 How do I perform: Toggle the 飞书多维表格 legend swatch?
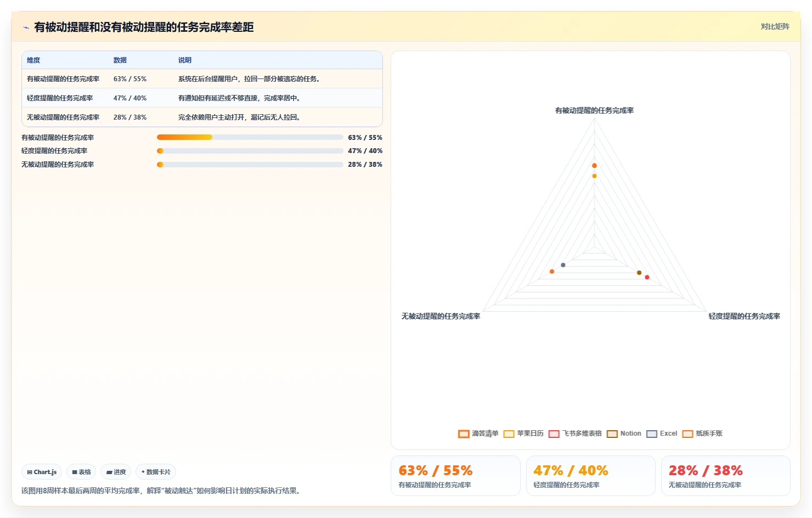[554, 433]
